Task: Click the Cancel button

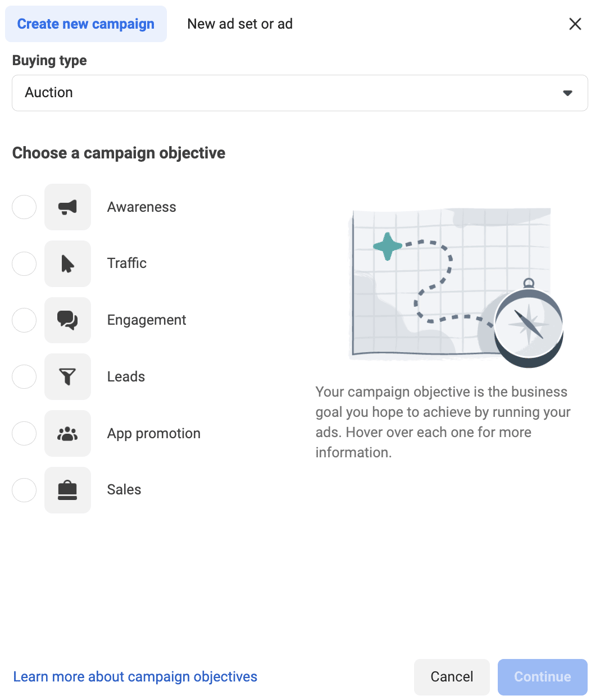Action: click(x=452, y=677)
